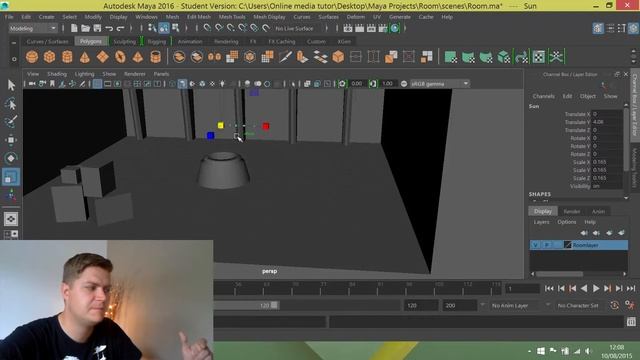Activate the highlighted Scale tool in toolbox
The width and height of the screenshot is (640, 360).
pos(11,177)
